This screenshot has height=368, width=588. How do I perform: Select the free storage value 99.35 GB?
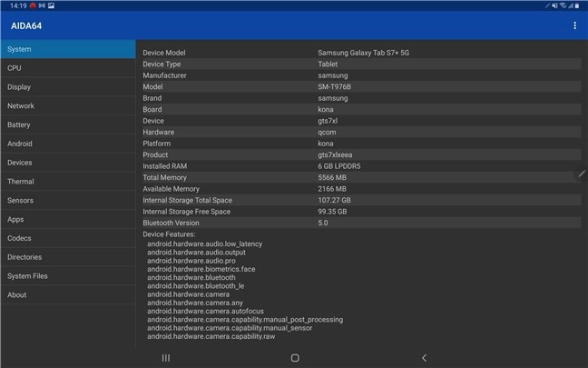point(332,212)
